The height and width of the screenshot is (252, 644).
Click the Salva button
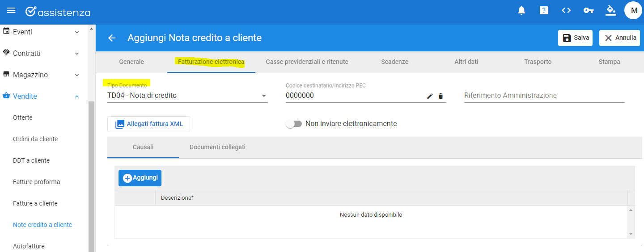point(575,38)
